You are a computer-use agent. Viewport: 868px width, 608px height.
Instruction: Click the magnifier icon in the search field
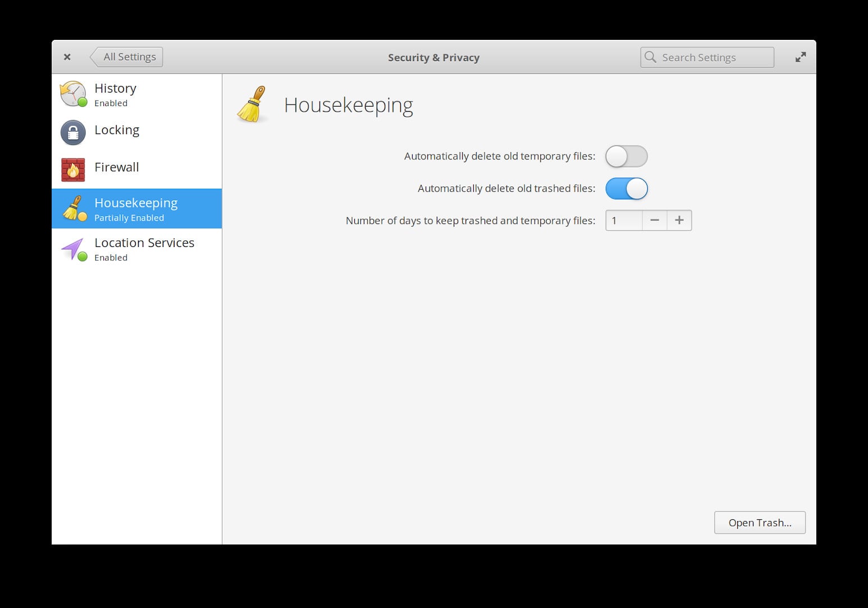tap(651, 57)
